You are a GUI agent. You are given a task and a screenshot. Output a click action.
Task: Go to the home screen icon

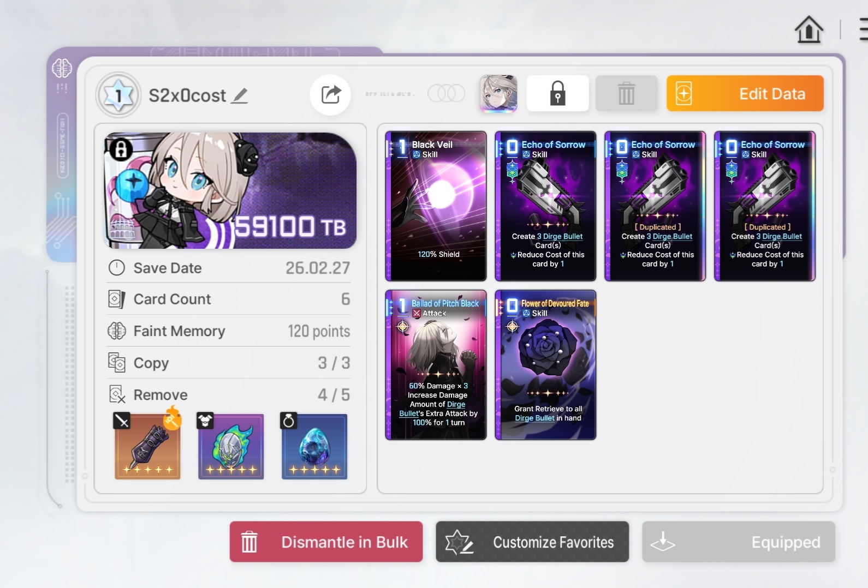click(x=808, y=29)
